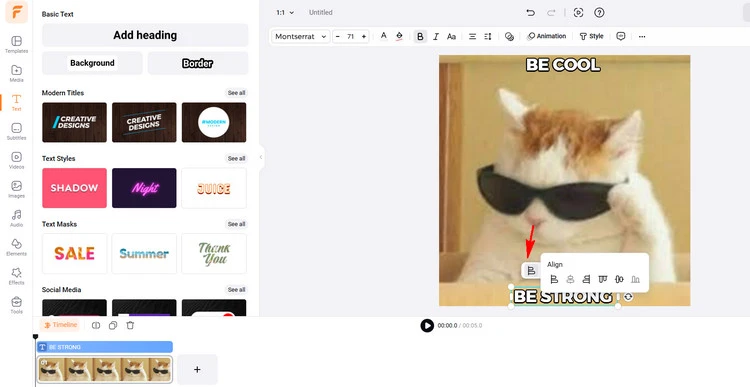Viewport: 750px width, 387px height.
Task: Open the Videos sidebar panel
Action: (16, 160)
